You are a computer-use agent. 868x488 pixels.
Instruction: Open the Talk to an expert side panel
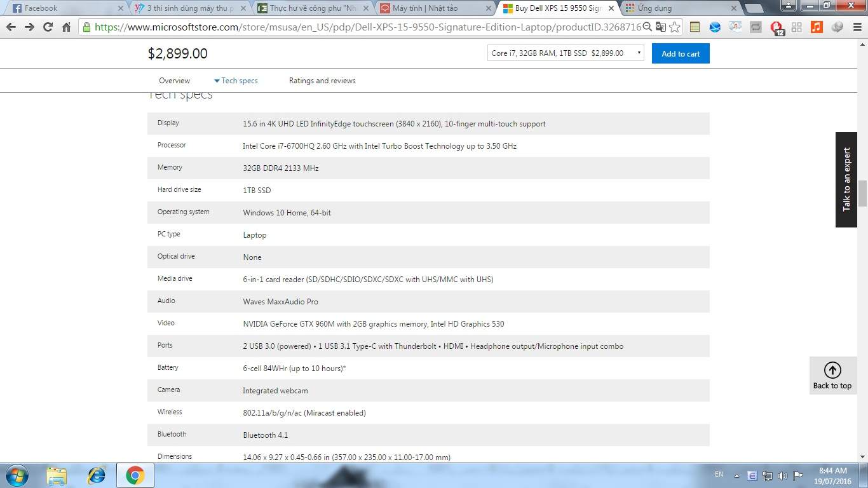(x=846, y=180)
